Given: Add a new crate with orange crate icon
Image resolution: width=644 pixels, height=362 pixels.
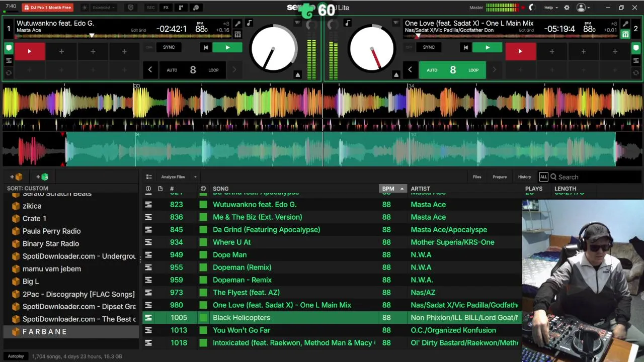Looking at the screenshot, I should tap(16, 177).
